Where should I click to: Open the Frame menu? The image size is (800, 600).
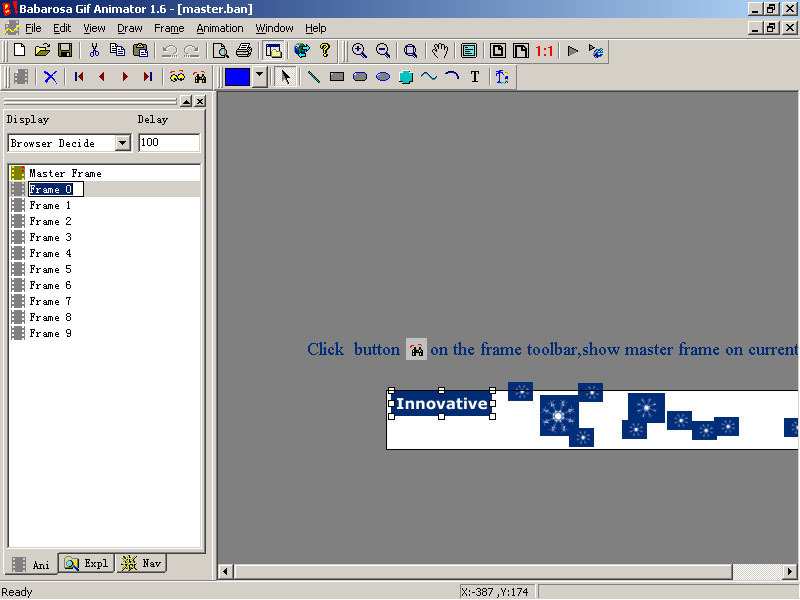pos(169,28)
